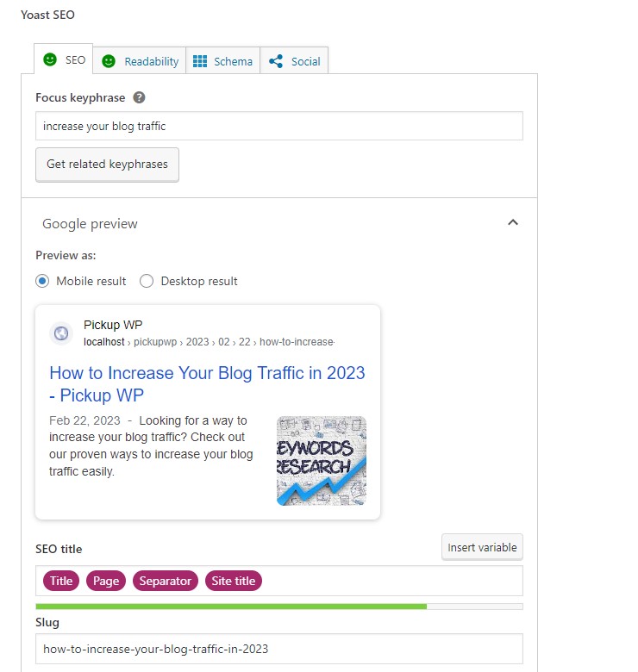This screenshot has width=638, height=672.
Task: Select Mobile result preview option
Action: tap(42, 281)
